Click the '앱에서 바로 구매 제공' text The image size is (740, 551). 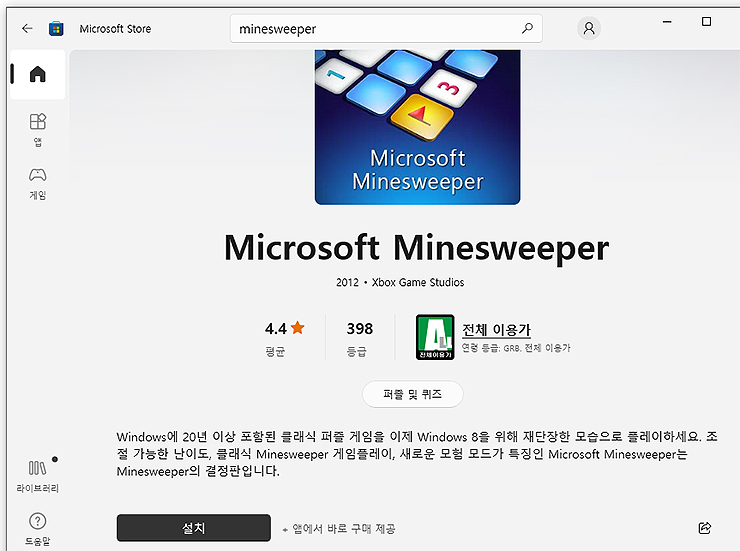point(344,529)
